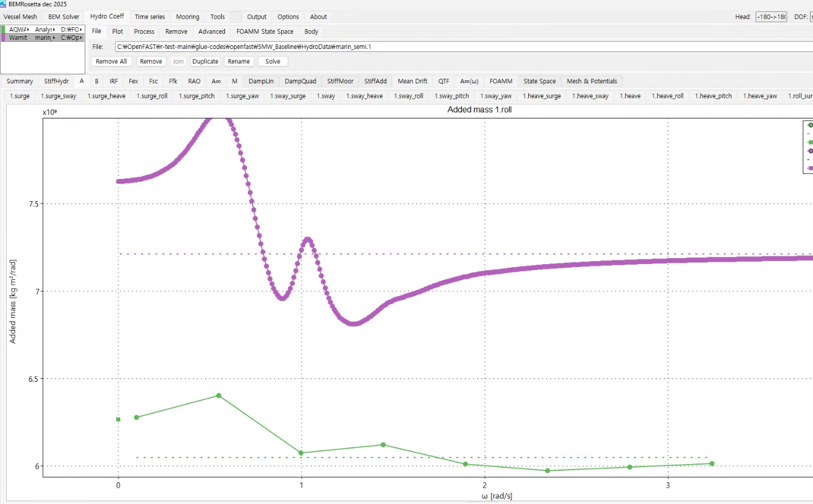Open the DampLin tab
813x504 pixels.
click(x=261, y=81)
